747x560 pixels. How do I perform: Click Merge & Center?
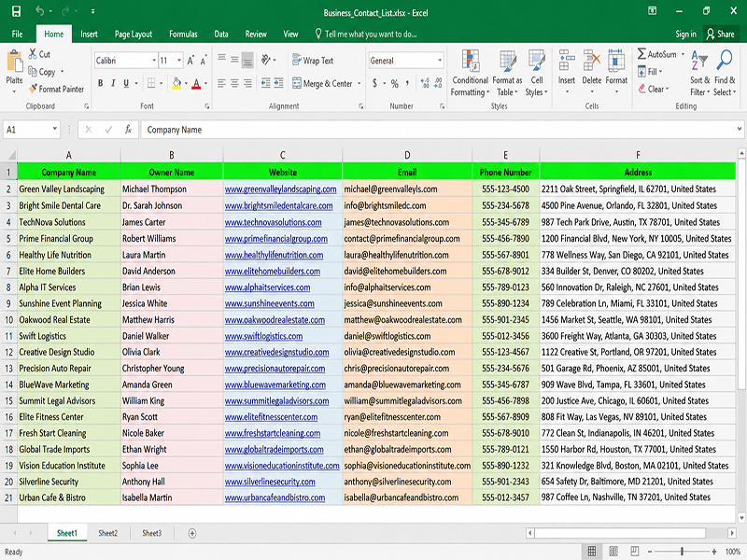tap(322, 83)
